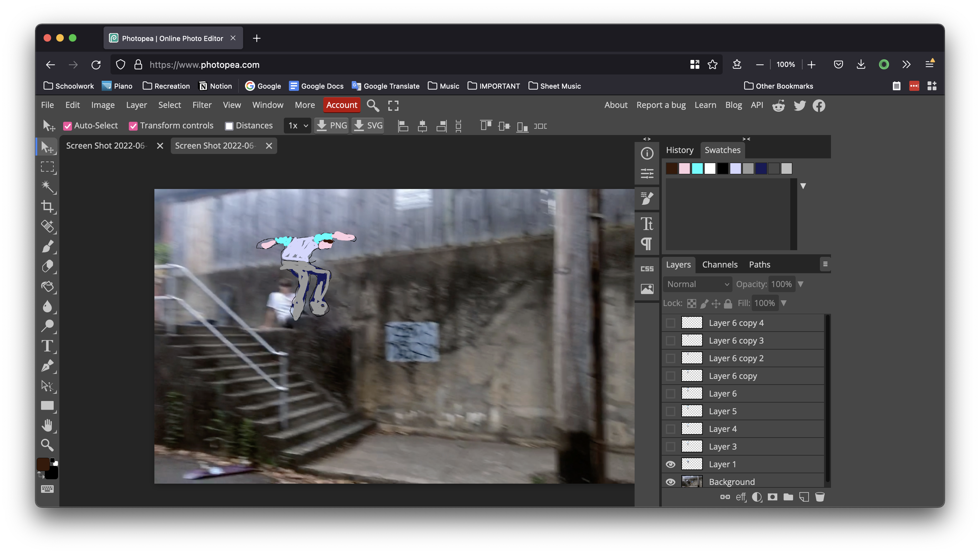The height and width of the screenshot is (554, 980).
Task: Toggle the Auto-Select checkbox
Action: click(68, 126)
